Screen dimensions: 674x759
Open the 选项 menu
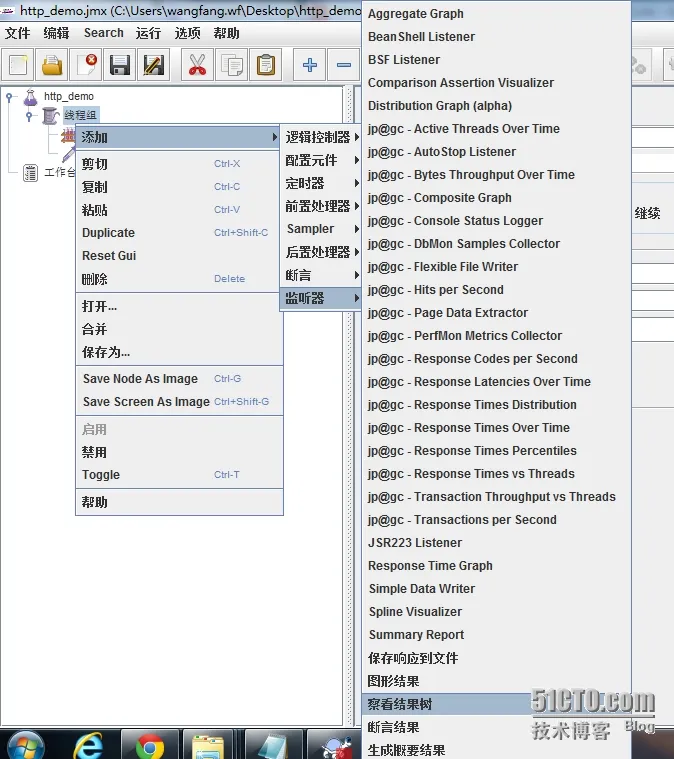pyautogui.click(x=187, y=33)
